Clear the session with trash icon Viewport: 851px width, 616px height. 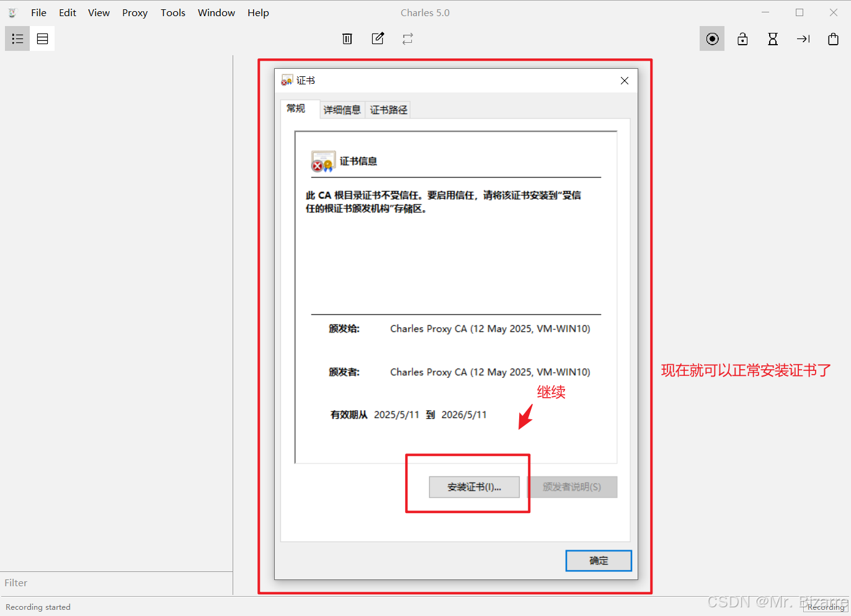(347, 38)
